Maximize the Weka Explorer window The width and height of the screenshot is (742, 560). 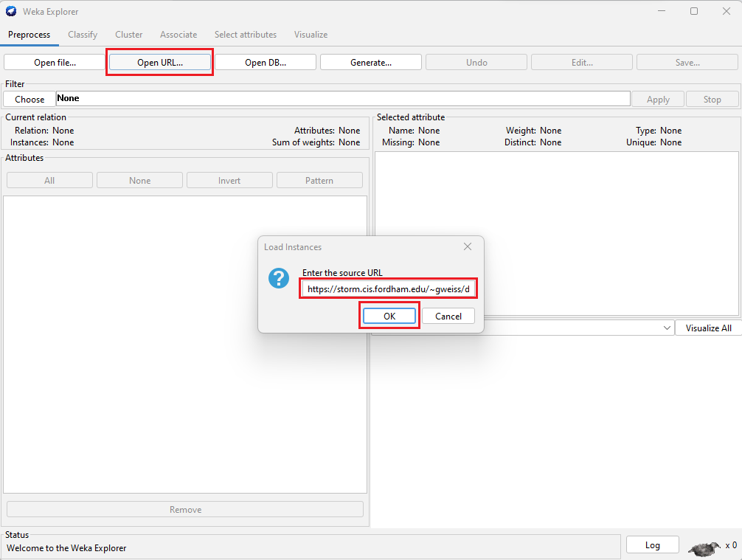click(694, 11)
